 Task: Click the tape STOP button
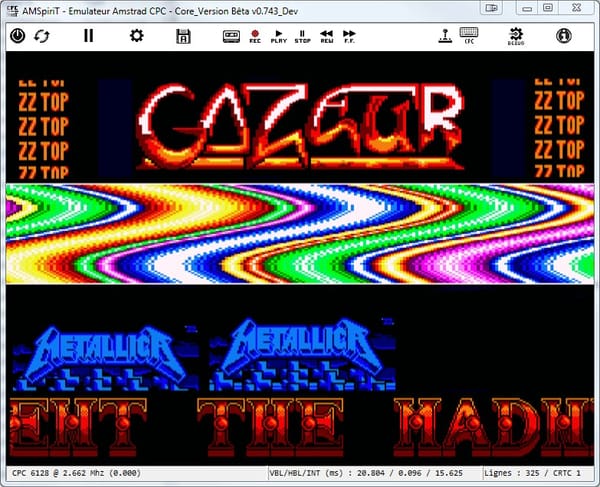coord(302,36)
